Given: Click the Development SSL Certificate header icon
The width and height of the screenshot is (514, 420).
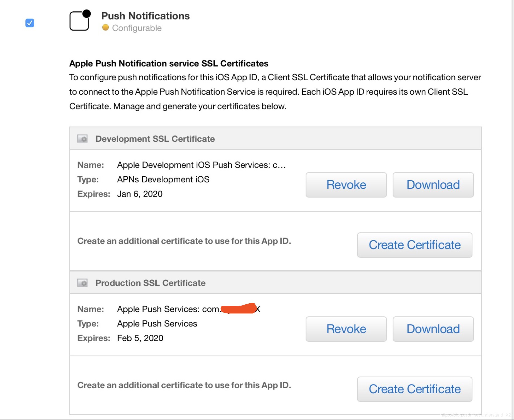Looking at the screenshot, I should point(82,139).
